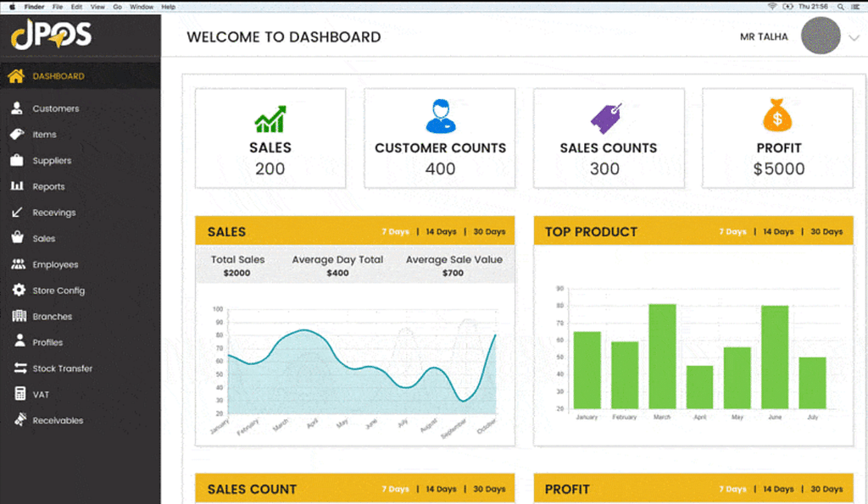The height and width of the screenshot is (504, 868).
Task: Click the VAT calculator icon
Action: tap(17, 395)
